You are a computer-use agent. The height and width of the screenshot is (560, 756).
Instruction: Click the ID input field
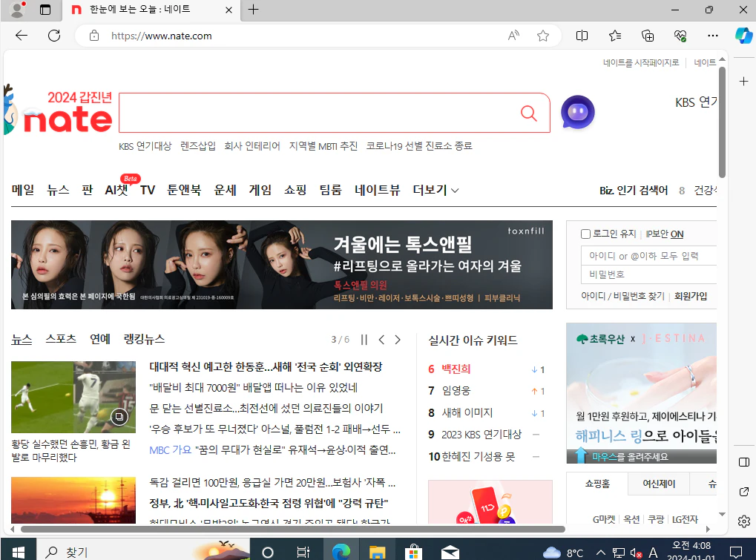click(648, 256)
